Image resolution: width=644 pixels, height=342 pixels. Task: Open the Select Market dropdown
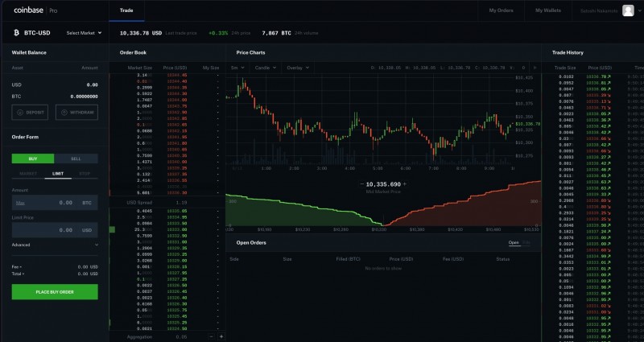pos(84,33)
